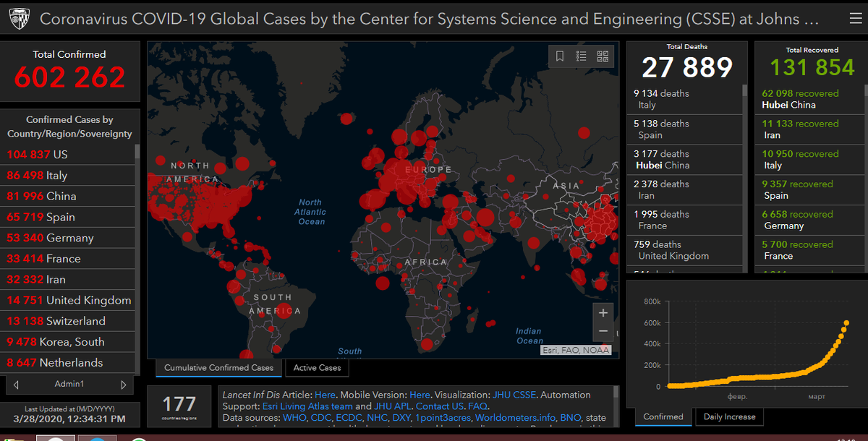Viewport: 868px width, 441px height.
Task: Open the Worldometers.info link
Action: pyautogui.click(x=515, y=418)
